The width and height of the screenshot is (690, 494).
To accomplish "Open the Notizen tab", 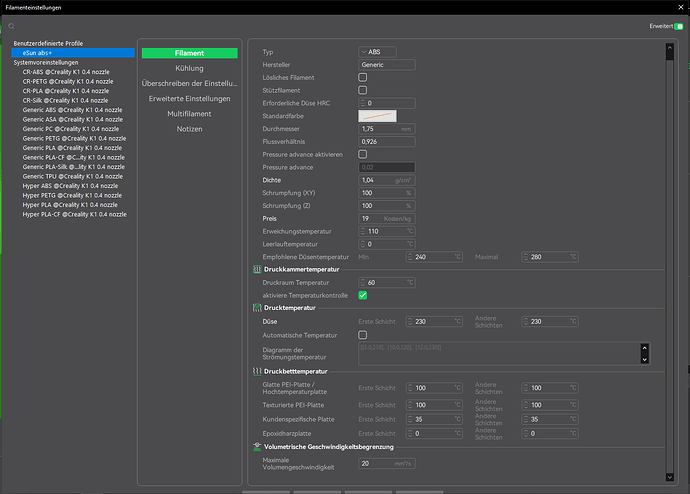I will click(190, 129).
